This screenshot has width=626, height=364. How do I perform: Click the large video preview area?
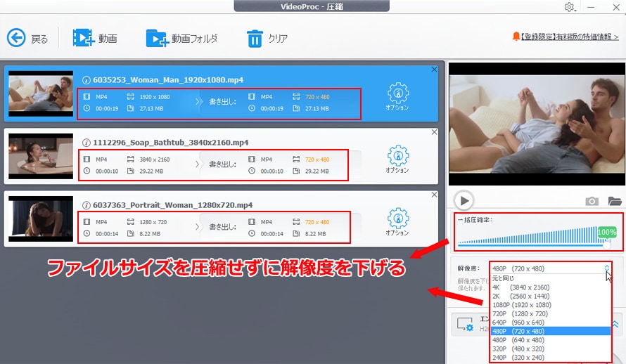coord(537,124)
